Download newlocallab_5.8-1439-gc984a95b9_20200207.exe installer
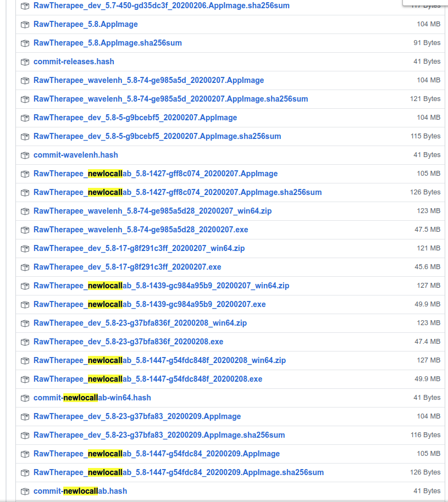Screen dimensions: 448x502 pyautogui.click(x=150, y=304)
